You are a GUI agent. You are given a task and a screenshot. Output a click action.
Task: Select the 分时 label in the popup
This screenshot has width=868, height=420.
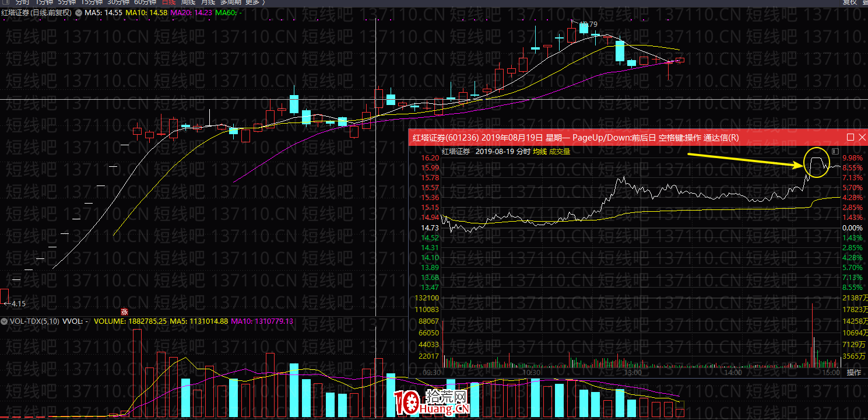523,152
